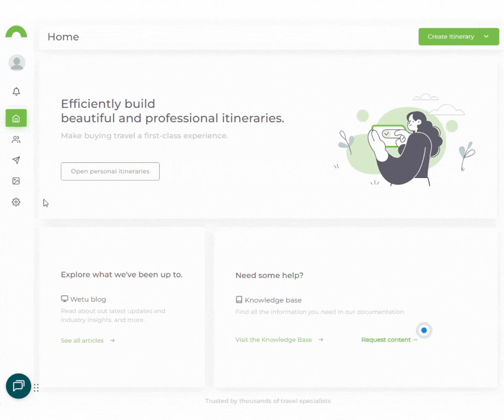Viewport: 504px width, 420px height.
Task: Open notifications bell in sidebar
Action: coord(16,91)
